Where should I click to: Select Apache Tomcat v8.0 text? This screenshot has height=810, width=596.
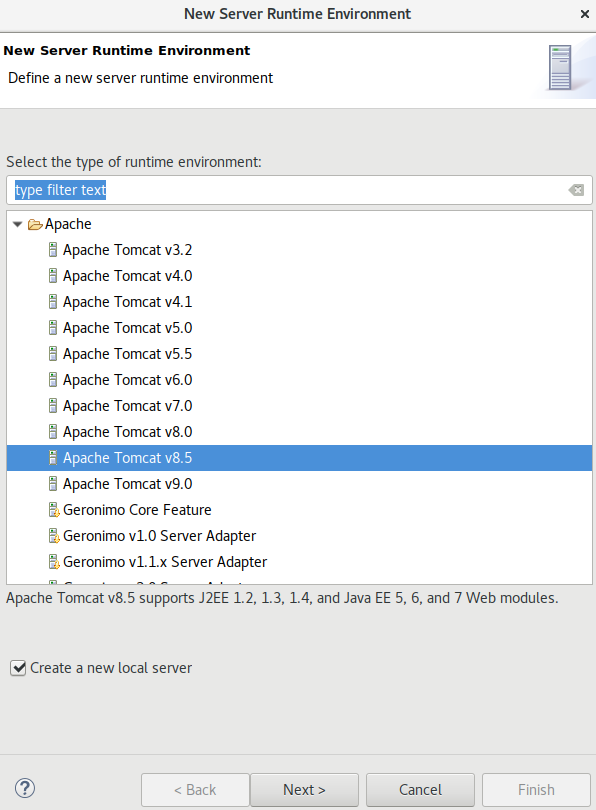point(128,432)
